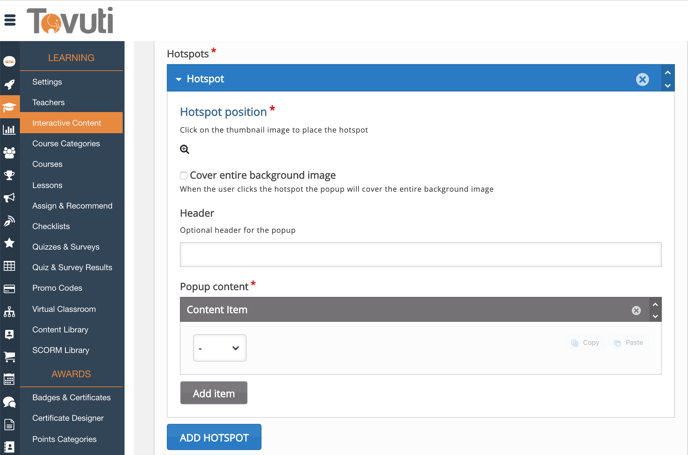Go to Quizzes & Surveys menu item
Screen dimensions: 688x455
66,247
